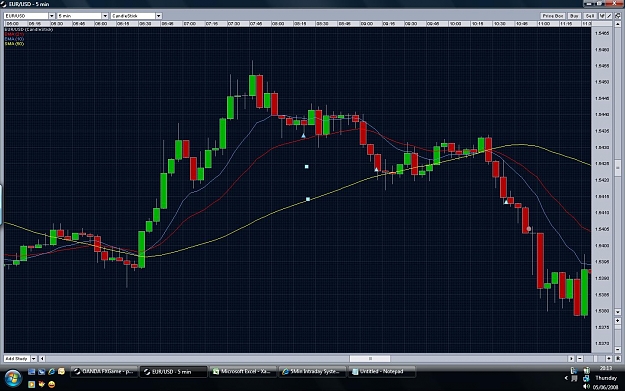
Task: Click the blue triangle marker near 08:15
Action: tap(303, 136)
